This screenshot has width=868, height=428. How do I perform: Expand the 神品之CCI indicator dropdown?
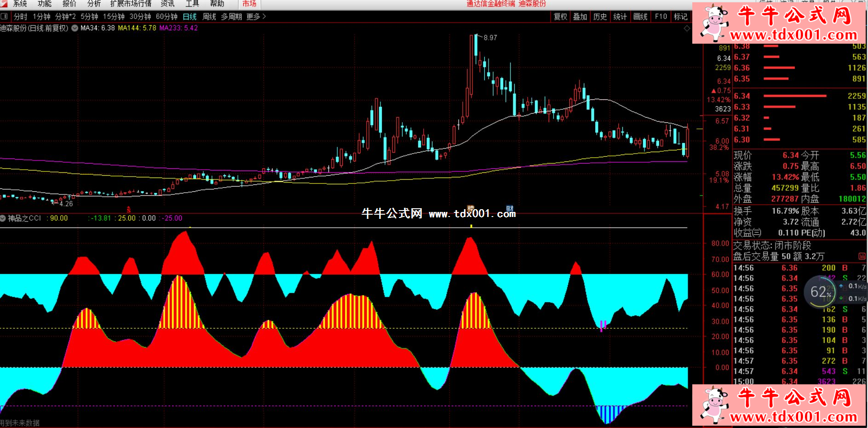click(x=3, y=218)
